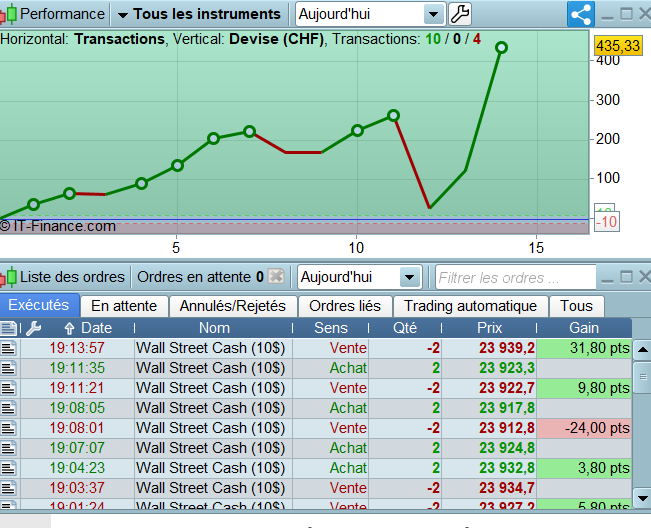Click the price 23 932,8

coord(507,467)
